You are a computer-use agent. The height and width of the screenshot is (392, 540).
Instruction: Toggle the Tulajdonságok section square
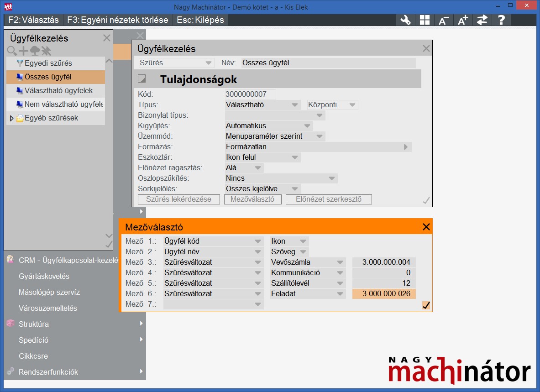point(142,79)
